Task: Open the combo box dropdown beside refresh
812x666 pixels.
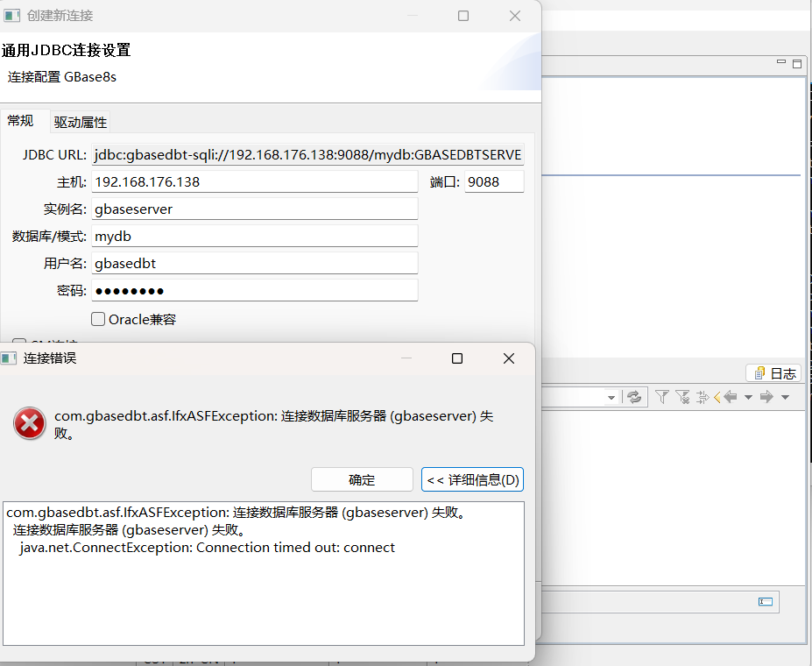Action: tap(611, 398)
